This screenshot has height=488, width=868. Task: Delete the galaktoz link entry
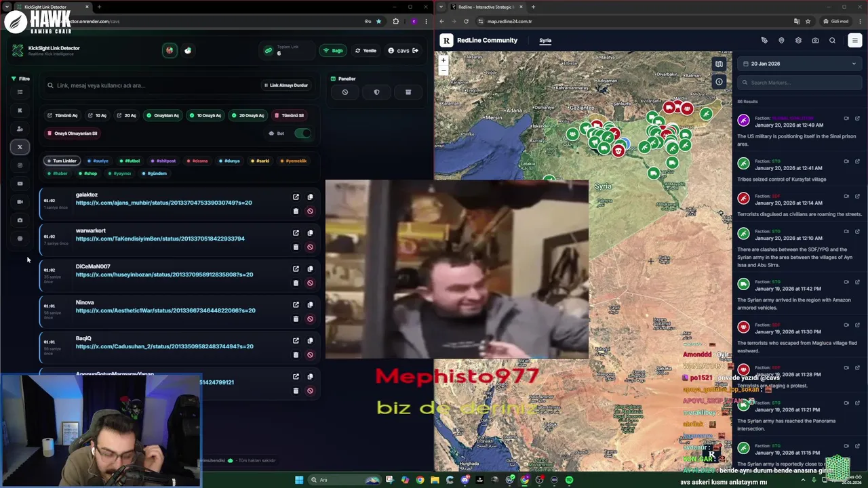click(296, 211)
